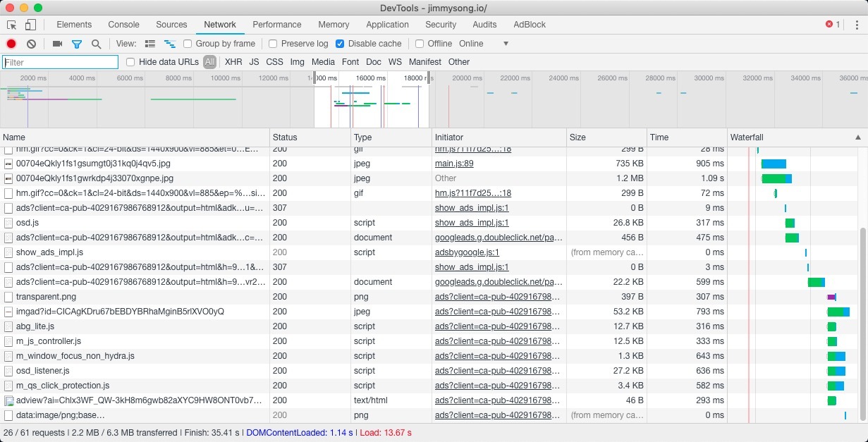Stop recording the network log
This screenshot has width=868, height=442.
click(11, 44)
